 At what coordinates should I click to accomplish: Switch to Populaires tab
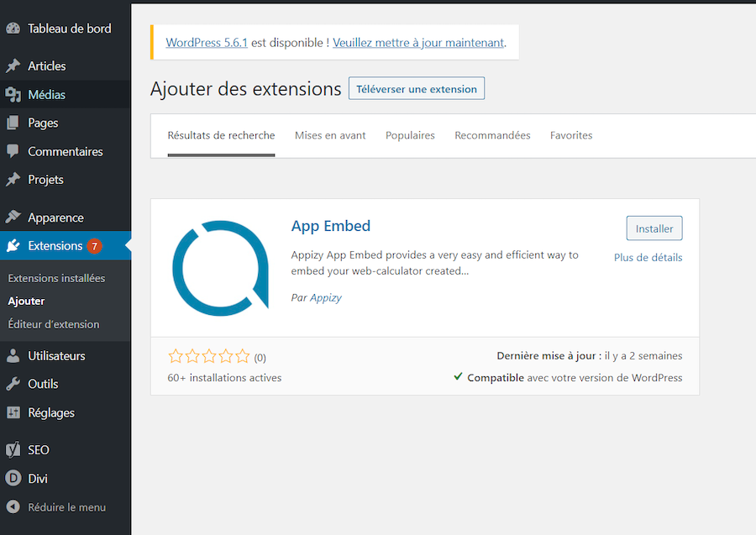tap(410, 135)
